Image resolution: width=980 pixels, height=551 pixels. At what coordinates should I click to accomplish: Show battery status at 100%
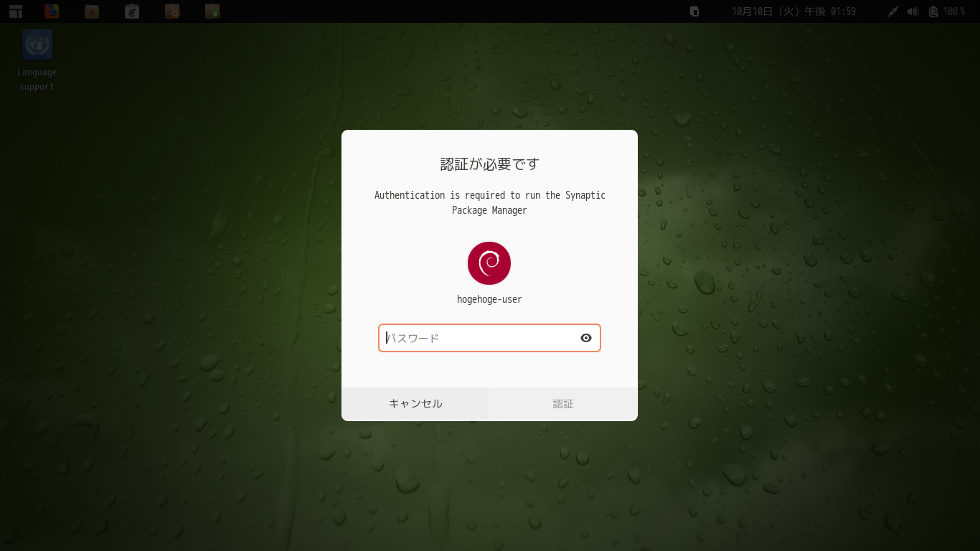pos(947,11)
